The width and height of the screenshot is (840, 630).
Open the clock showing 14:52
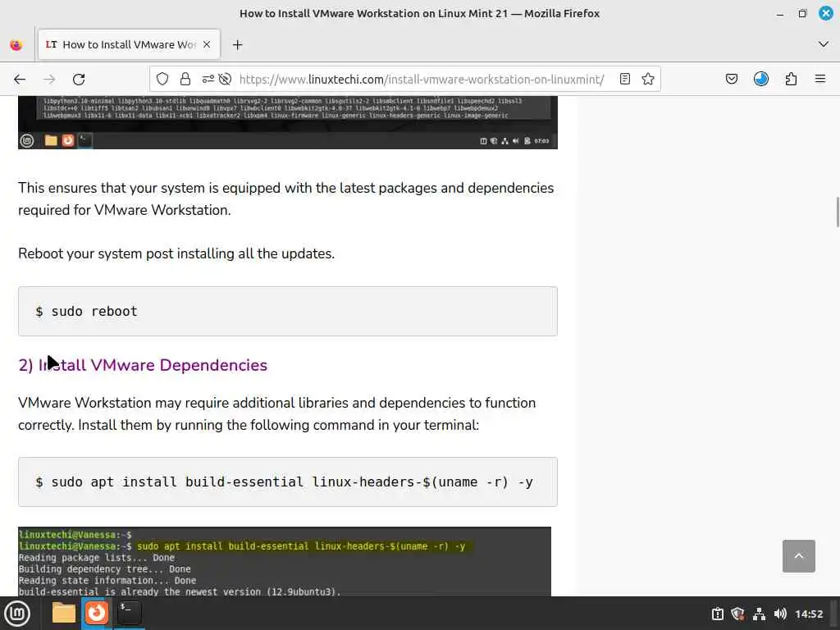click(808, 614)
